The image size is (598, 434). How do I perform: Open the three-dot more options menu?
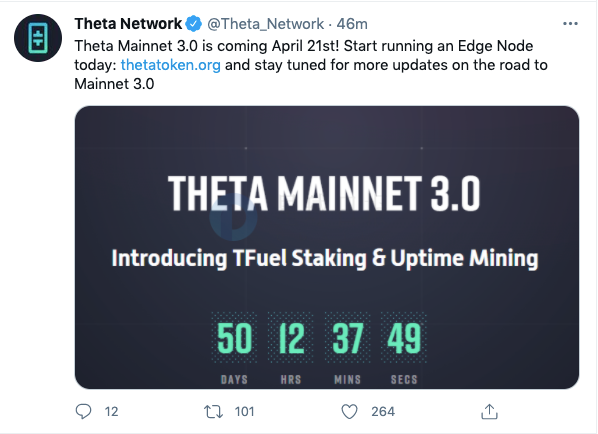tap(570, 24)
